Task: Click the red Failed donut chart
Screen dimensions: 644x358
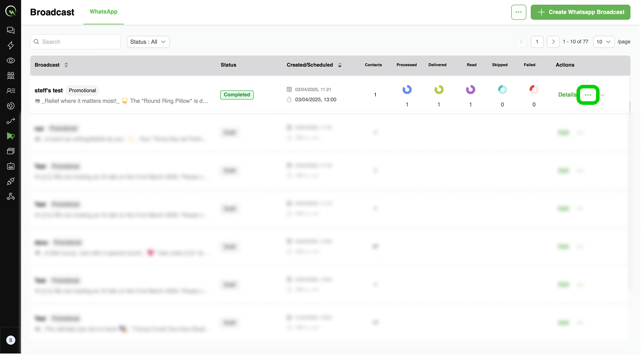Action: pos(534,90)
